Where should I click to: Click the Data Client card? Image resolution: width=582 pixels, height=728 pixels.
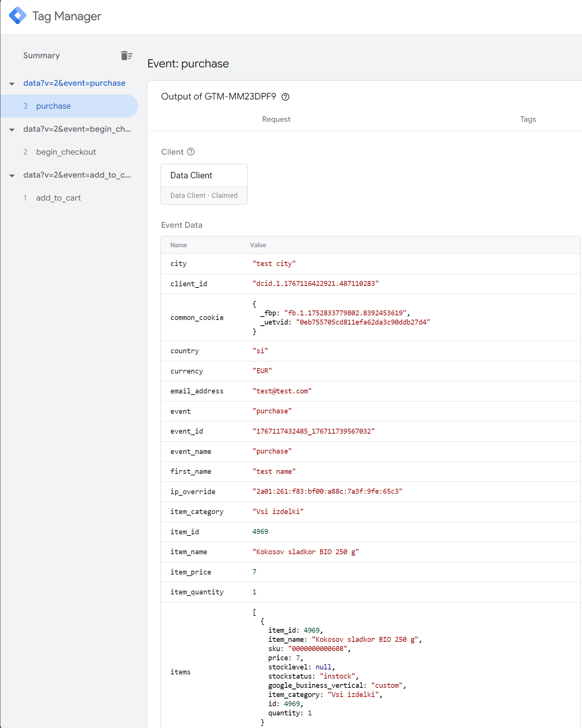[204, 184]
